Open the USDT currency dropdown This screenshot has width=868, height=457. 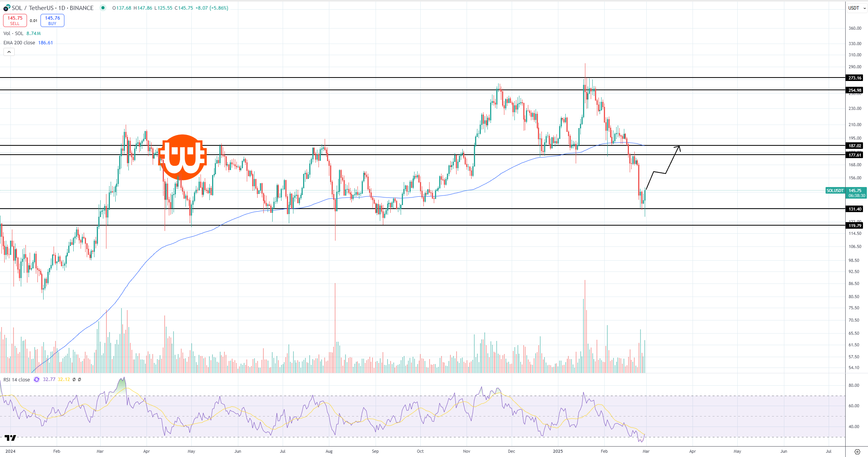click(857, 8)
